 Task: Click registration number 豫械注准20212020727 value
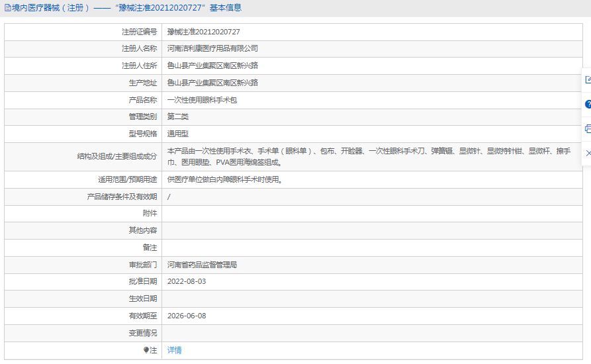203,32
